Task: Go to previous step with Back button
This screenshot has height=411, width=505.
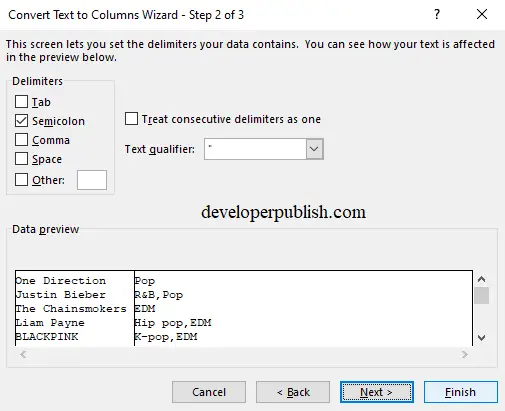Action: click(293, 392)
